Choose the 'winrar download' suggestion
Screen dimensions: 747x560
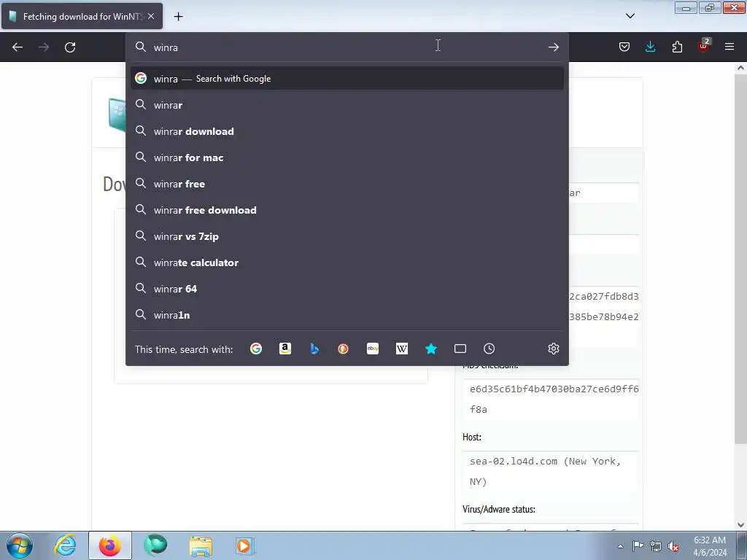347,131
